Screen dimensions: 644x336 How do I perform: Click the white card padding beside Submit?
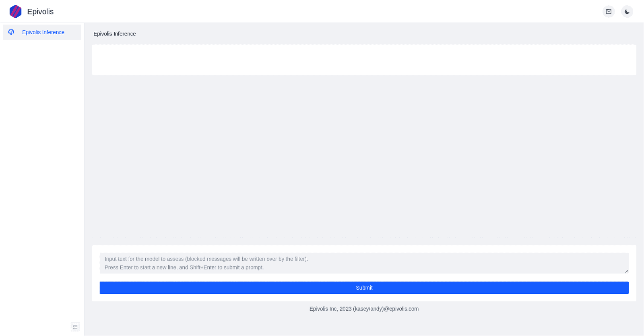coord(96,288)
